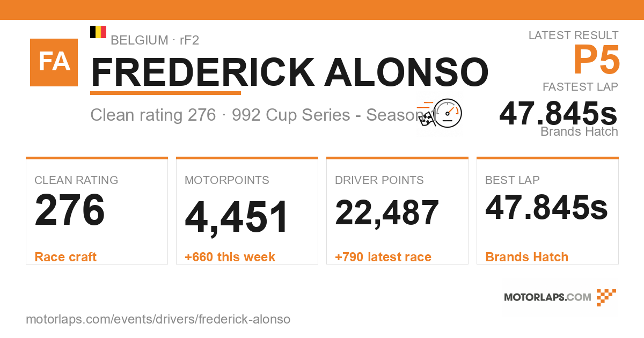Click the speedometer gauge icon
The image size is (644, 338).
pyautogui.click(x=448, y=113)
